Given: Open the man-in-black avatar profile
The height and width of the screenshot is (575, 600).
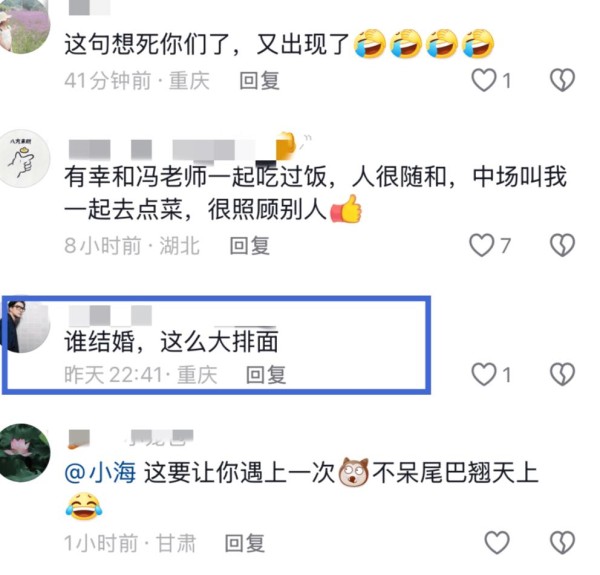Looking at the screenshot, I should [25, 326].
